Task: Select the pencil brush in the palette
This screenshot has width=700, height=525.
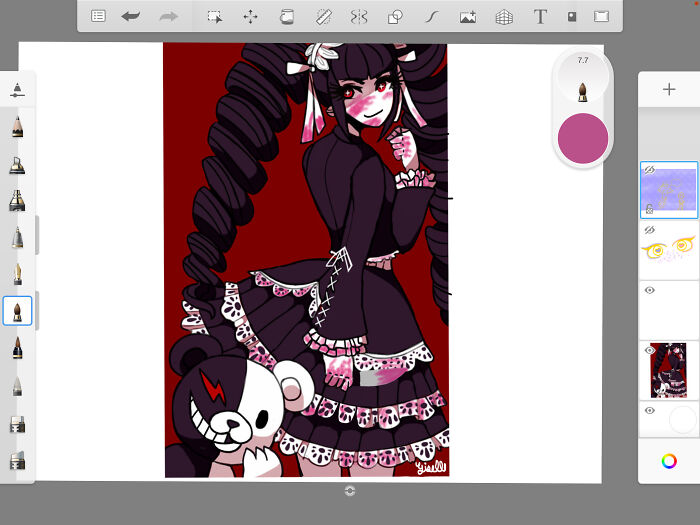Action: tap(17, 127)
